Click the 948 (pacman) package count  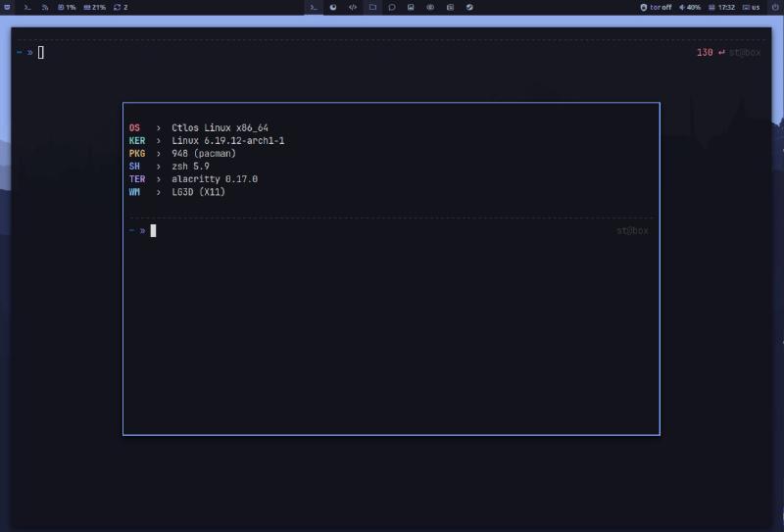click(204, 154)
